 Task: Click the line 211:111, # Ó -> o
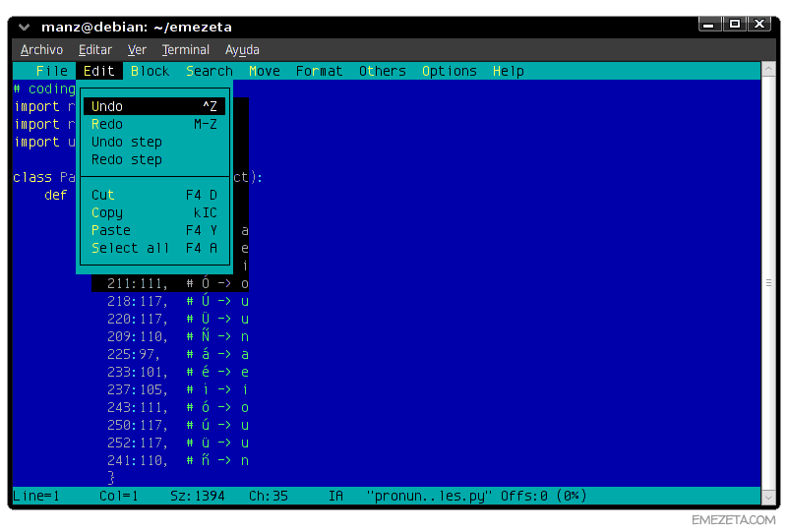tap(178, 283)
